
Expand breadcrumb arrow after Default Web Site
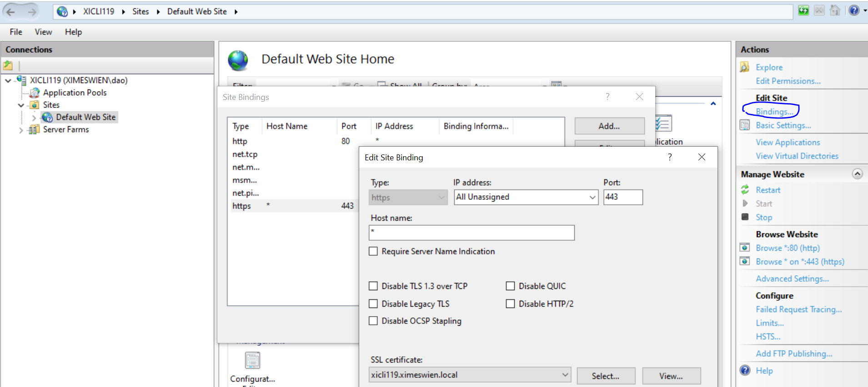tap(236, 12)
